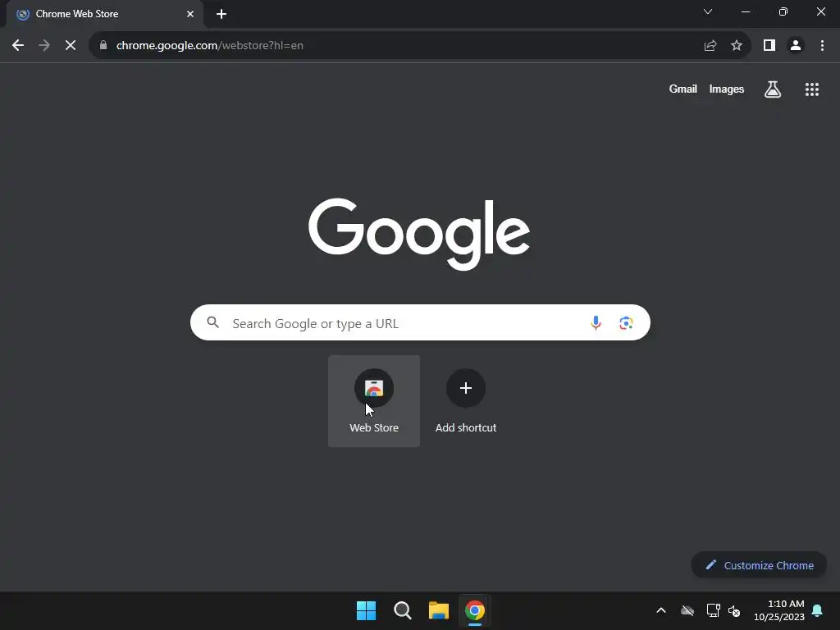The height and width of the screenshot is (630, 840).
Task: Stop loading the page
Action: pyautogui.click(x=71, y=46)
